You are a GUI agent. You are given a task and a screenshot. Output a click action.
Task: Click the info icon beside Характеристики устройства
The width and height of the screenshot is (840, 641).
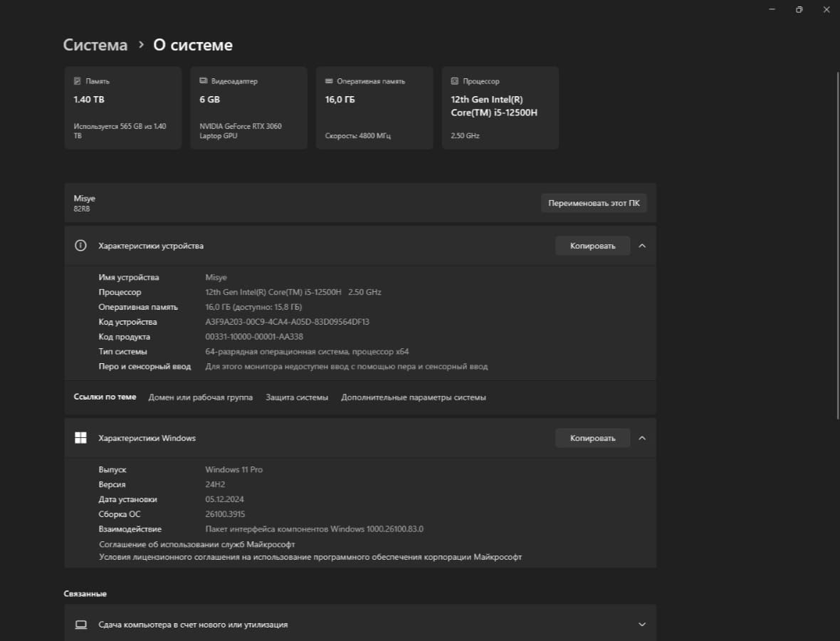pyautogui.click(x=80, y=246)
